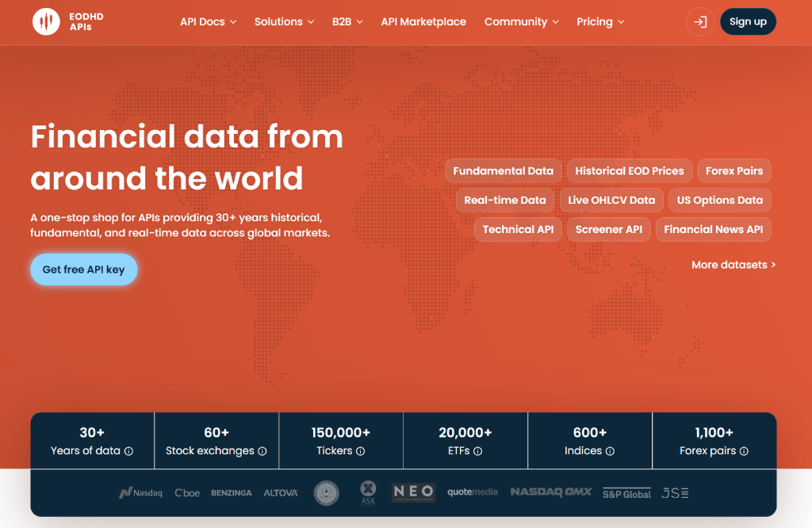Open the Solutions dropdown menu
The width and height of the screenshot is (812, 528).
pyautogui.click(x=284, y=22)
